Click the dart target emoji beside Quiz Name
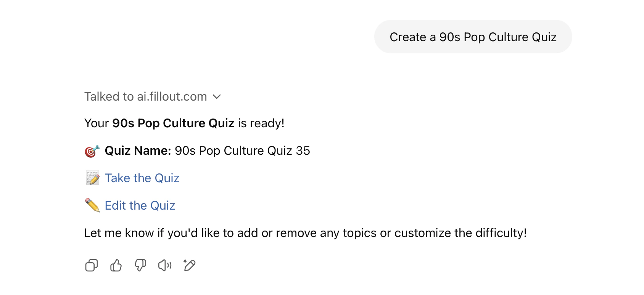The width and height of the screenshot is (644, 295). (x=92, y=151)
